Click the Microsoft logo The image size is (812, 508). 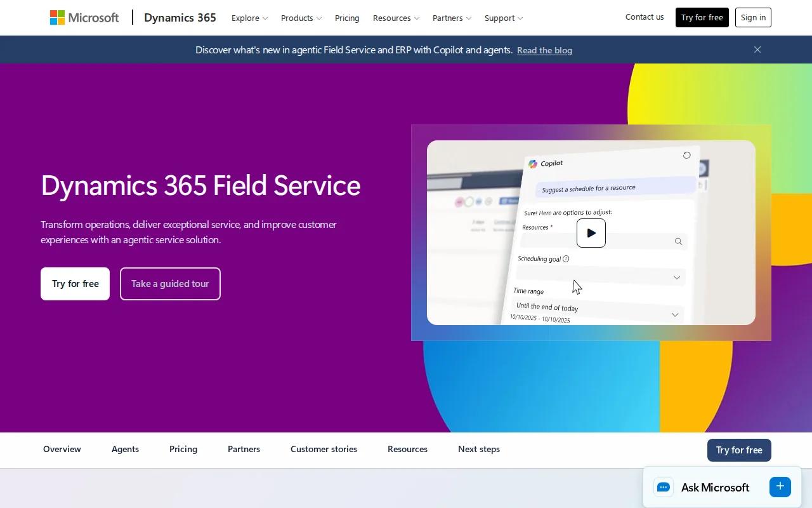tap(84, 18)
